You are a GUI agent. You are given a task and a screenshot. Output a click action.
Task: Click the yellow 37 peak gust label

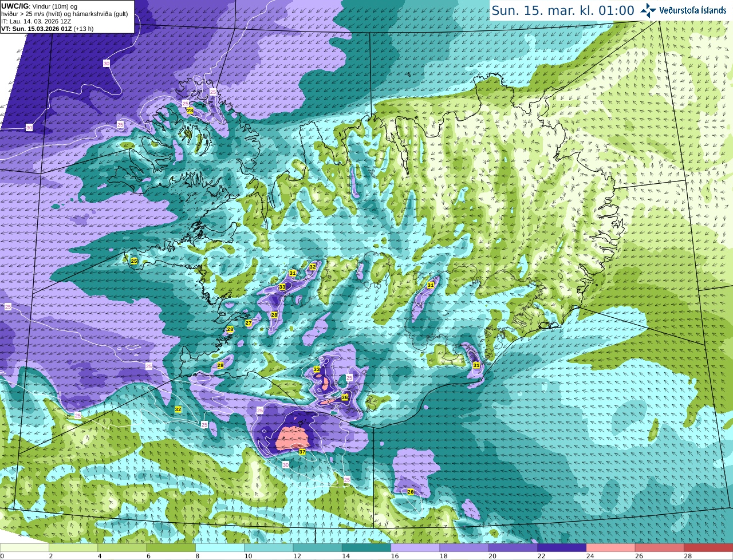tap(302, 452)
